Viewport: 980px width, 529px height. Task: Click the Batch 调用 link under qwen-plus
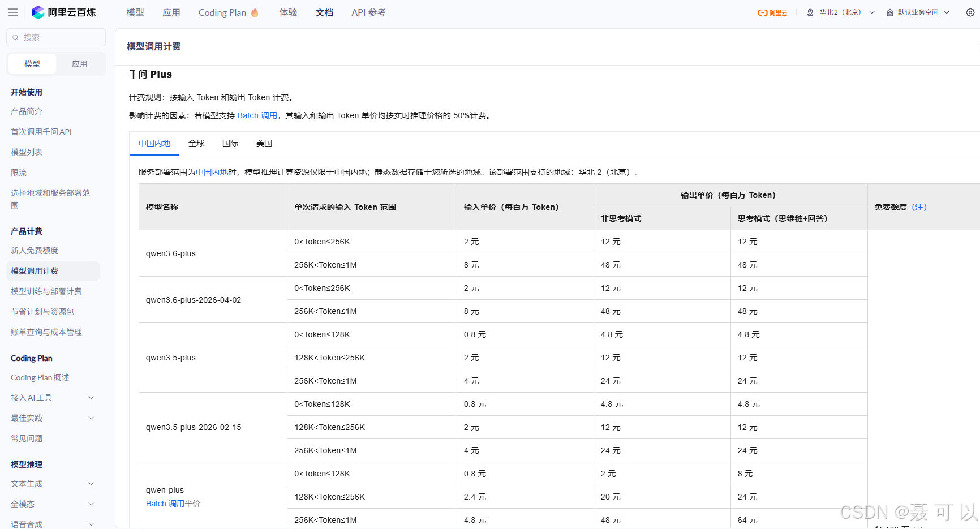165,504
